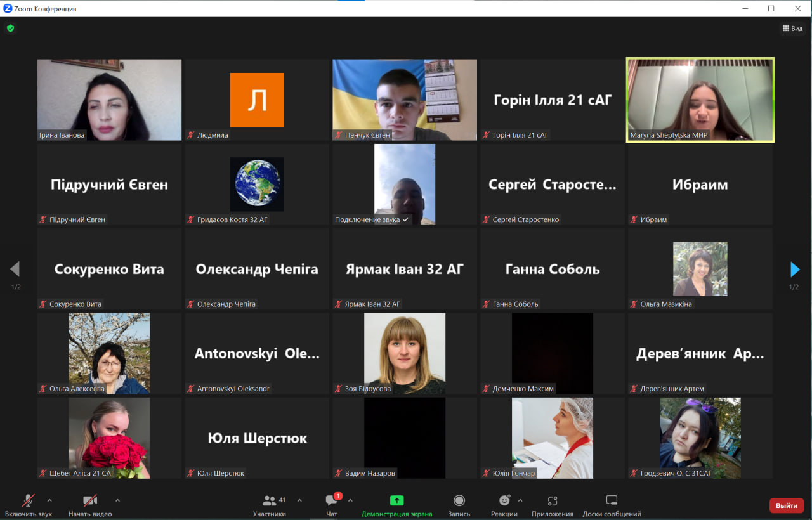Click muted mic icon next to Ибраим
This screenshot has height=520, width=812.
[634, 219]
